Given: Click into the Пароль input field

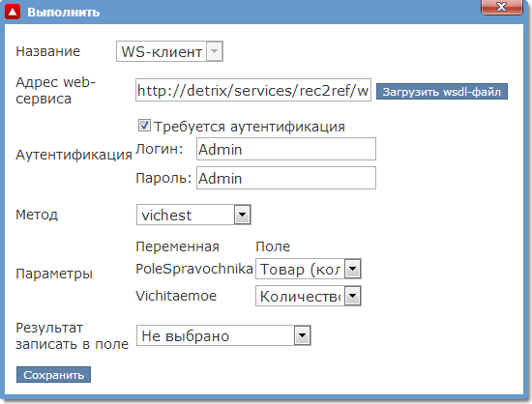Looking at the screenshot, I should (x=286, y=178).
